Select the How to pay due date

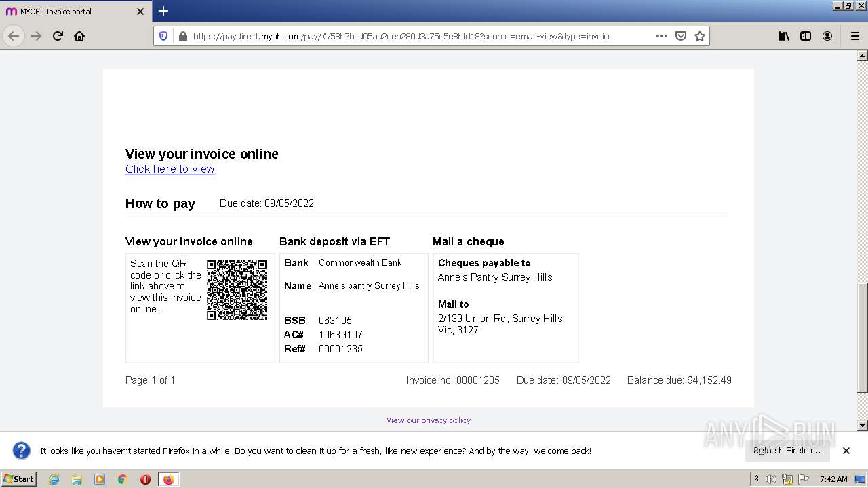267,203
